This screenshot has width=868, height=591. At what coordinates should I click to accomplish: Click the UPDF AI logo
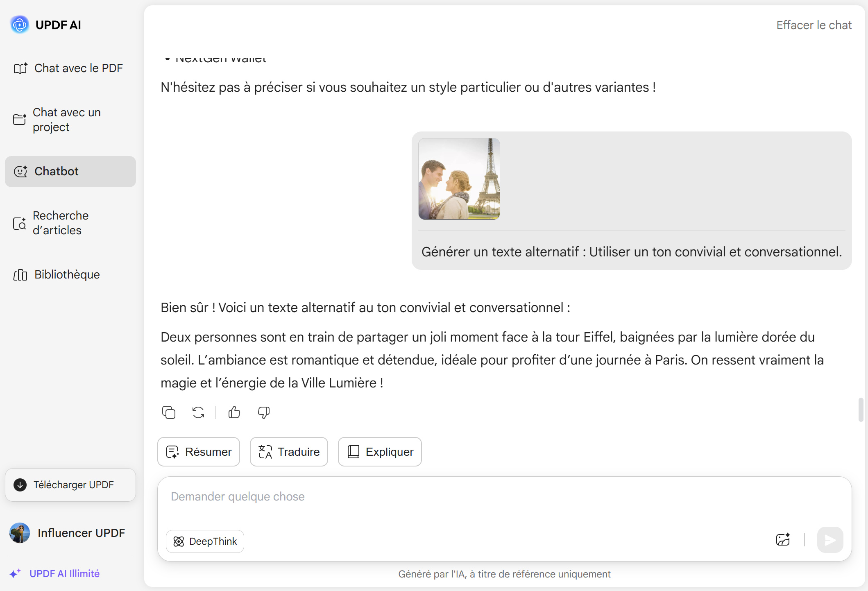(20, 25)
